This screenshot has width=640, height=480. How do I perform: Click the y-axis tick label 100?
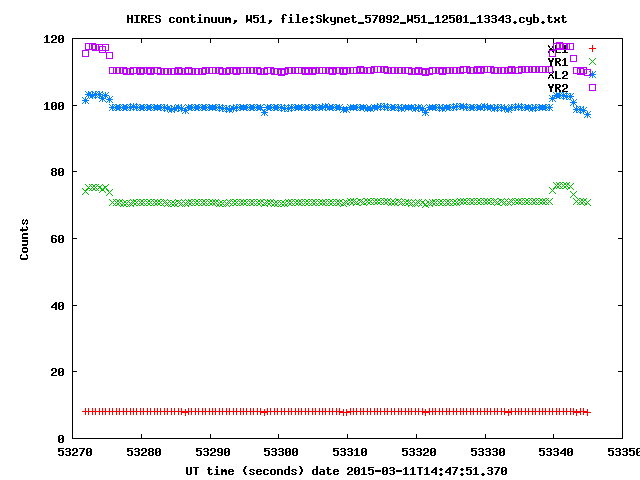[x=54, y=106]
